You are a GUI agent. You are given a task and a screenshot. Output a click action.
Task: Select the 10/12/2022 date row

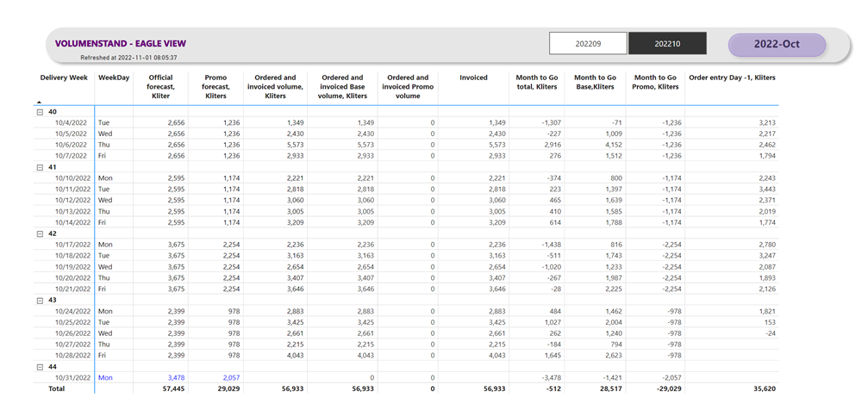408,201
